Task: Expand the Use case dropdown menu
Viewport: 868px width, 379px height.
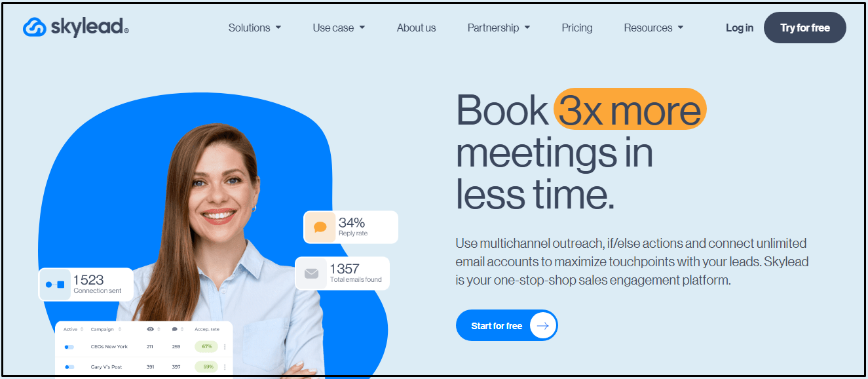Action: (339, 28)
